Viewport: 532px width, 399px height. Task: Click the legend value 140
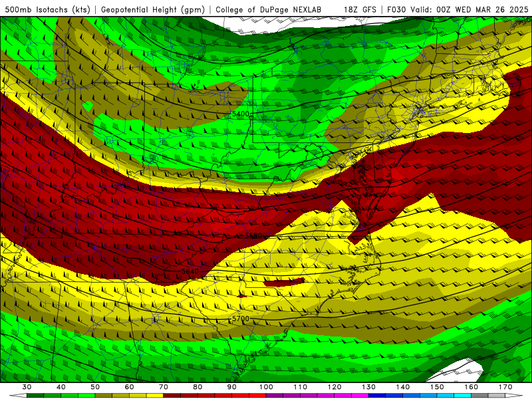[403, 387]
